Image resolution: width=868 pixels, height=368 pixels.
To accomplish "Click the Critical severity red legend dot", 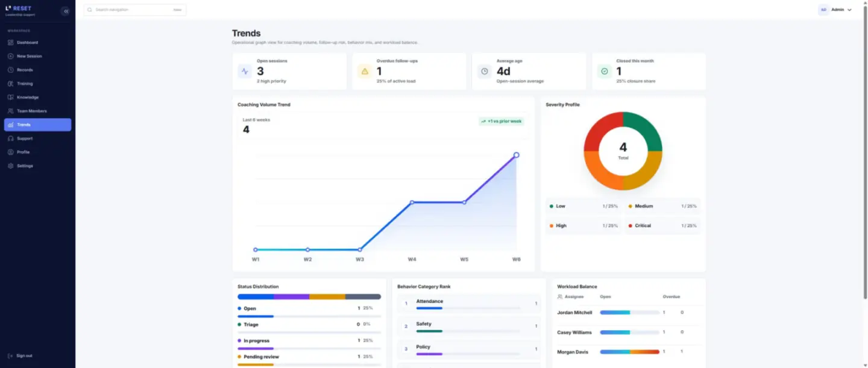I will point(630,226).
